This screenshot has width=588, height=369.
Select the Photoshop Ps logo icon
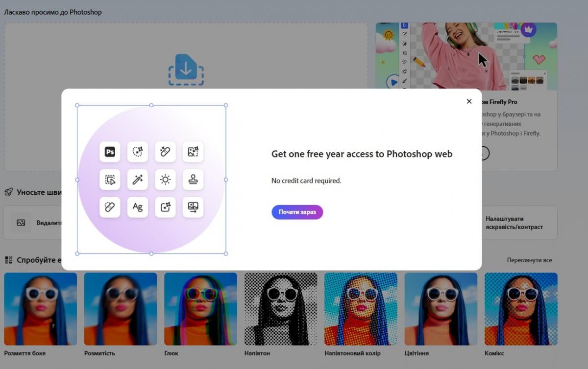point(110,152)
